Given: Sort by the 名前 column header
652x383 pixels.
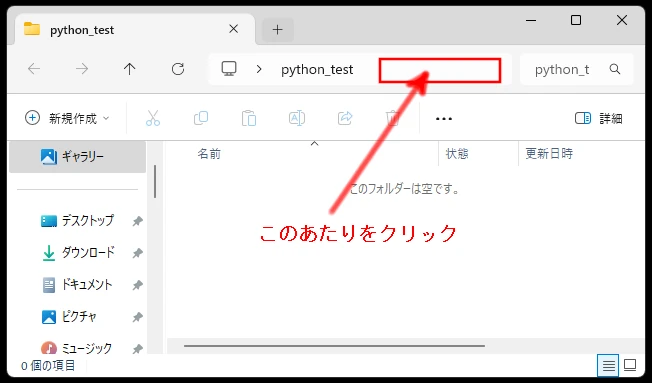Looking at the screenshot, I should (209, 154).
